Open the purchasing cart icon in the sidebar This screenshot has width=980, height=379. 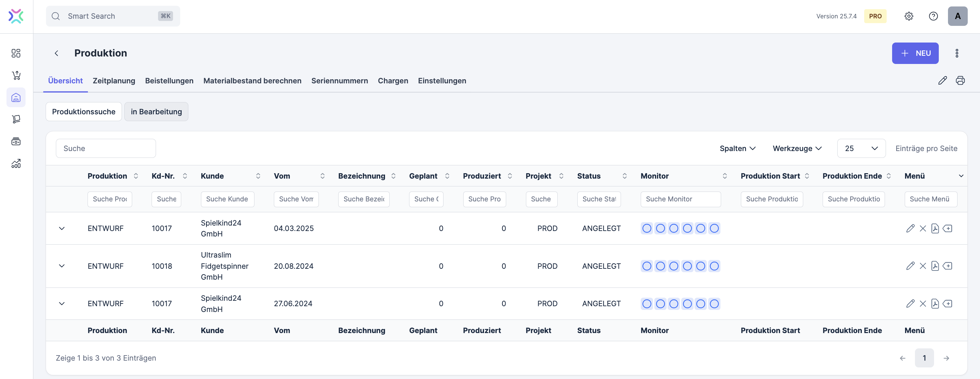(16, 75)
